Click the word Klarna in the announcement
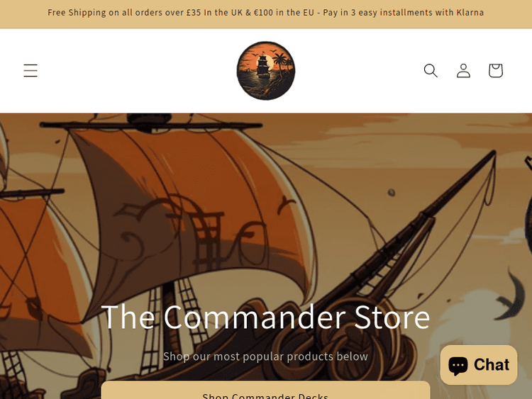Viewport: 532px width, 399px height. [x=470, y=13]
